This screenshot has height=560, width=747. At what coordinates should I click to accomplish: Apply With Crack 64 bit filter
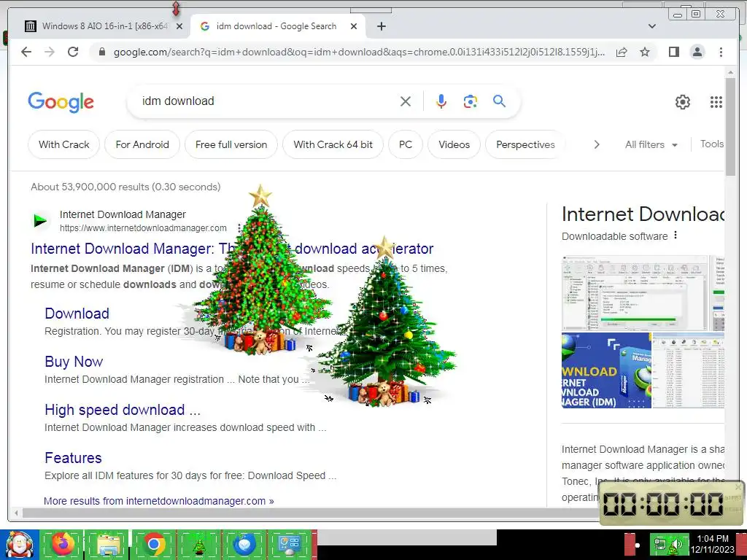(333, 144)
